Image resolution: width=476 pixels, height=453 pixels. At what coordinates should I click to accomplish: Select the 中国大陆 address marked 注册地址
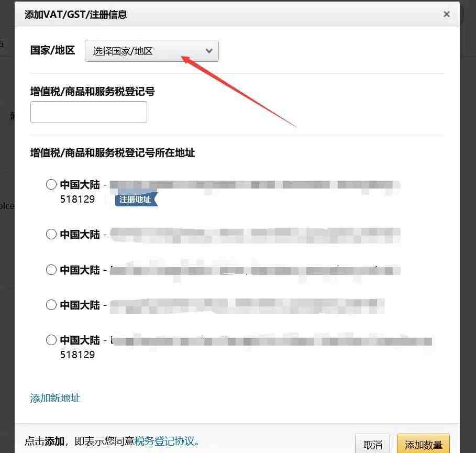pos(51,184)
